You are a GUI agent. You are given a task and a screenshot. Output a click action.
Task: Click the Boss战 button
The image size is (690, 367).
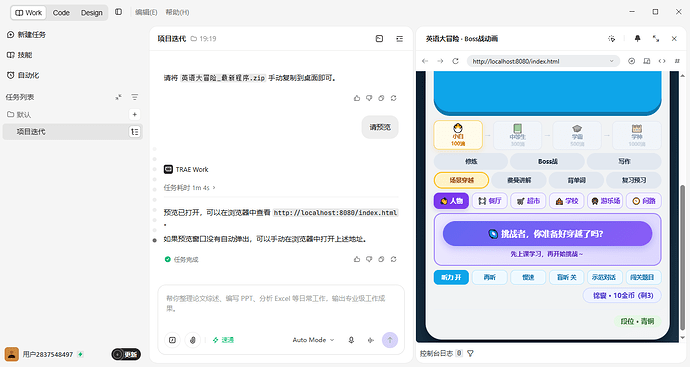pyautogui.click(x=547, y=161)
